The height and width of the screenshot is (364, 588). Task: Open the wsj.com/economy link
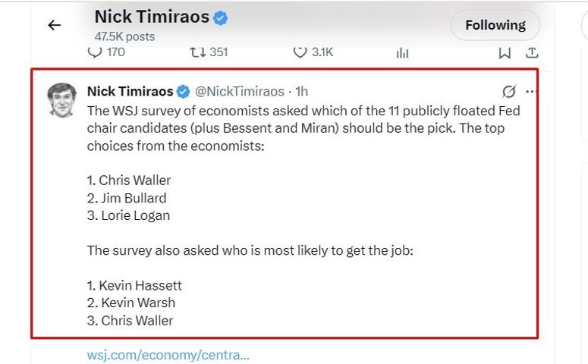(x=168, y=354)
